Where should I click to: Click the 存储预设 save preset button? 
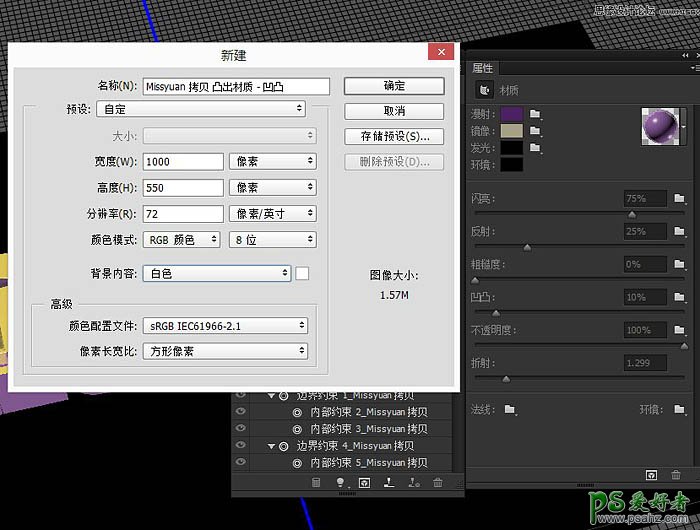pyautogui.click(x=393, y=136)
